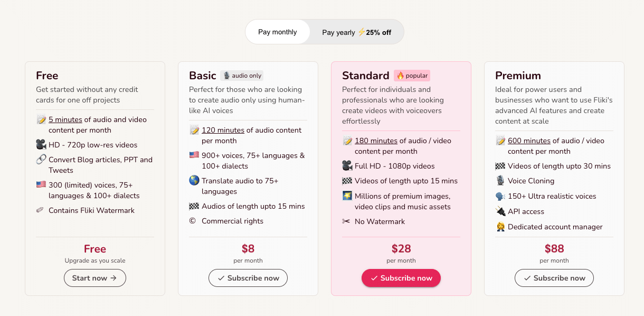Select the Pay monthly billing option

(278, 32)
